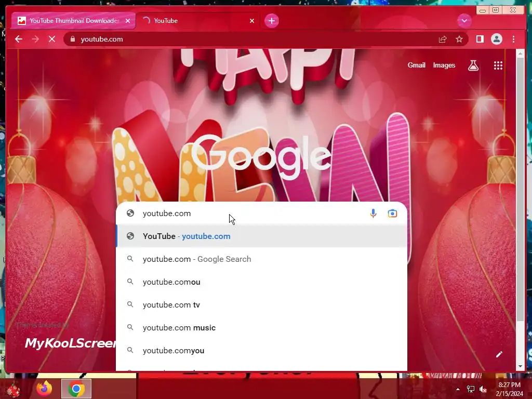Image resolution: width=532 pixels, height=399 pixels.
Task: Switch to the YouTube tab
Action: tap(198, 21)
